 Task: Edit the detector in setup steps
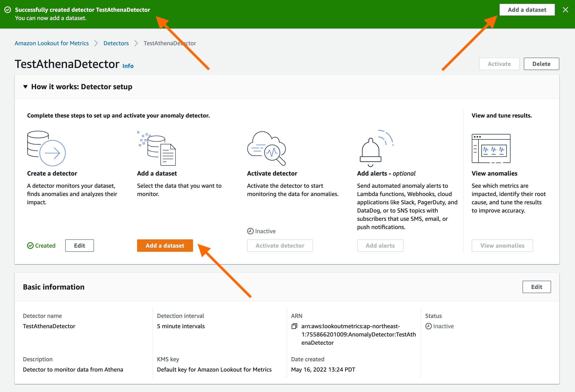(x=79, y=246)
